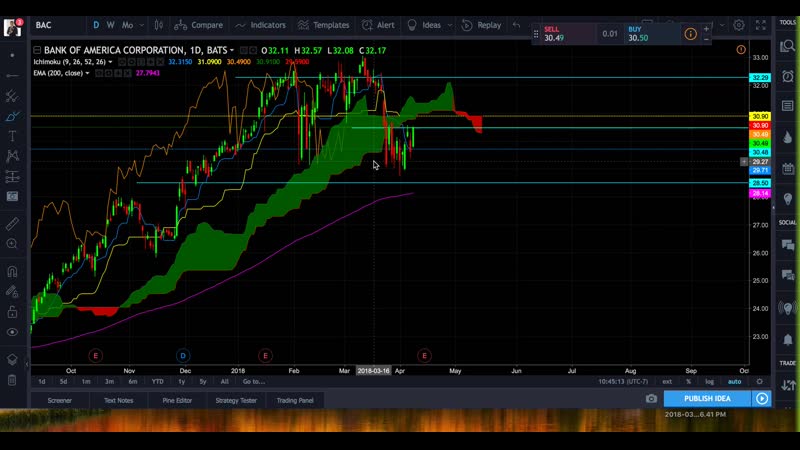This screenshot has height=450, width=800.
Task: Click the orange info icon in trade panel
Action: tap(690, 34)
